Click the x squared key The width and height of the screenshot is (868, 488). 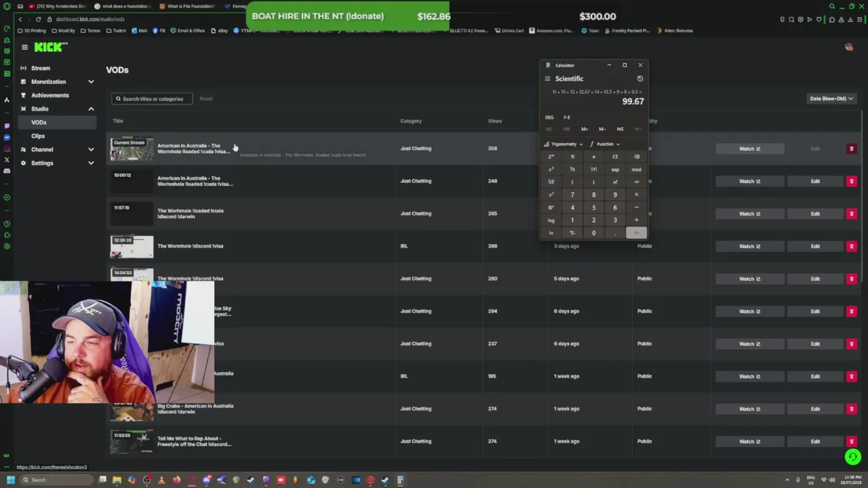[551, 169]
